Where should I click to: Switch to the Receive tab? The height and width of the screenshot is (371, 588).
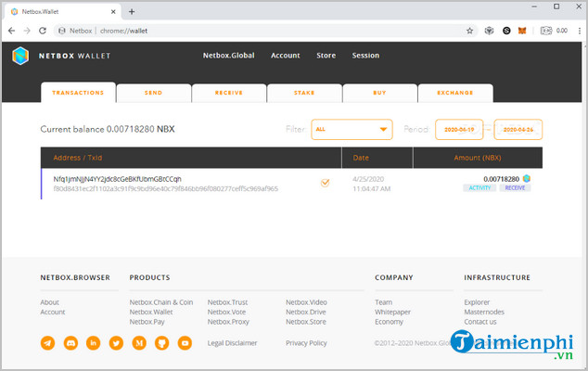tap(229, 93)
